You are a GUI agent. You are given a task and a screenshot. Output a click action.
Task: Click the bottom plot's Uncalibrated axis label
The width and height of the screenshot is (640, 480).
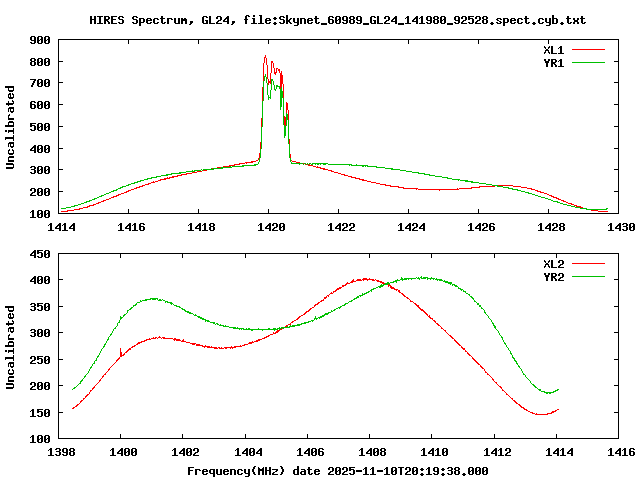pyautogui.click(x=10, y=347)
